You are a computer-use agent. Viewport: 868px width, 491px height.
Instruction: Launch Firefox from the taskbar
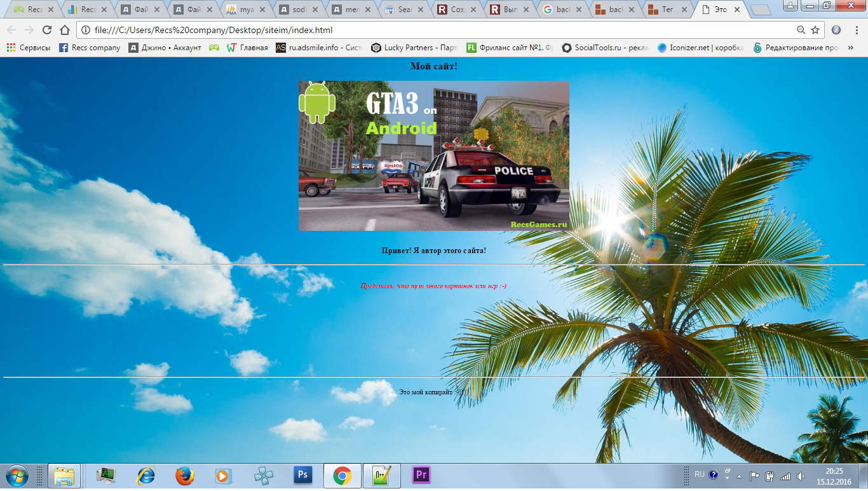pyautogui.click(x=185, y=476)
